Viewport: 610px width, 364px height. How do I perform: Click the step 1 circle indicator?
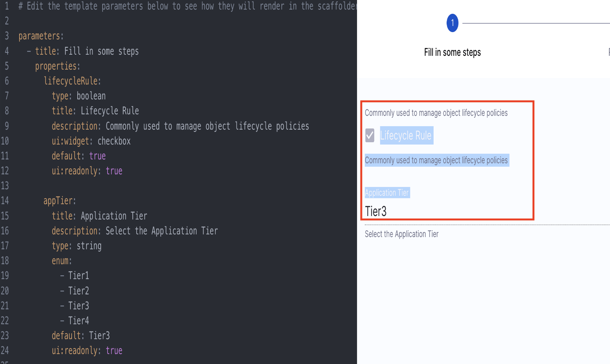(452, 23)
